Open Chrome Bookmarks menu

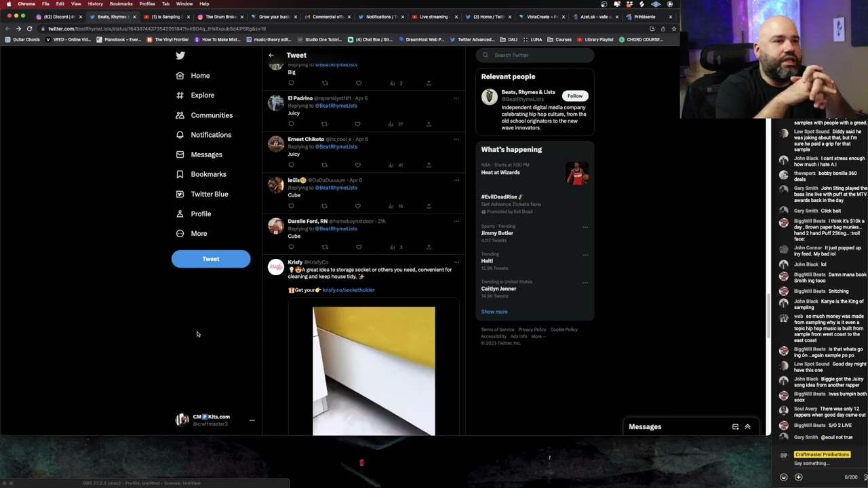121,4
